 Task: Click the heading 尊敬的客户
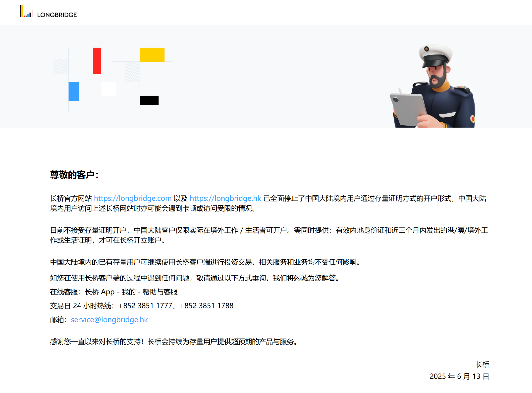(x=74, y=175)
